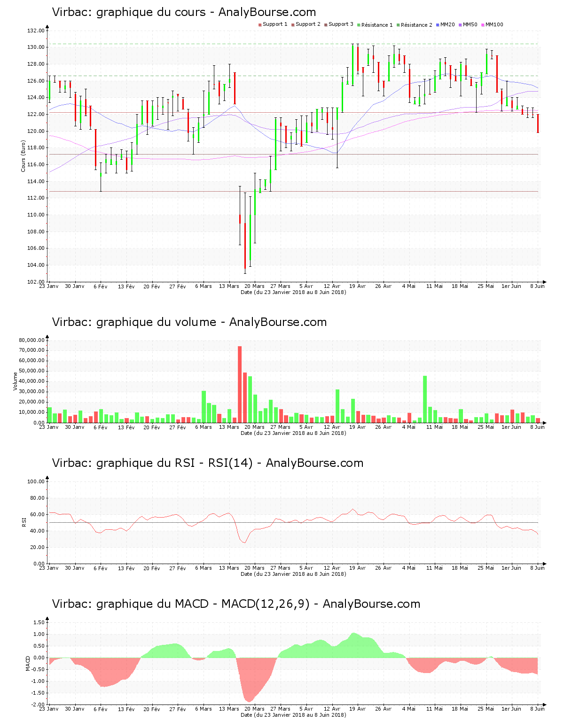The image size is (564, 728).
Task: Click the 10,000.00 volume tick label
Action: (x=32, y=412)
